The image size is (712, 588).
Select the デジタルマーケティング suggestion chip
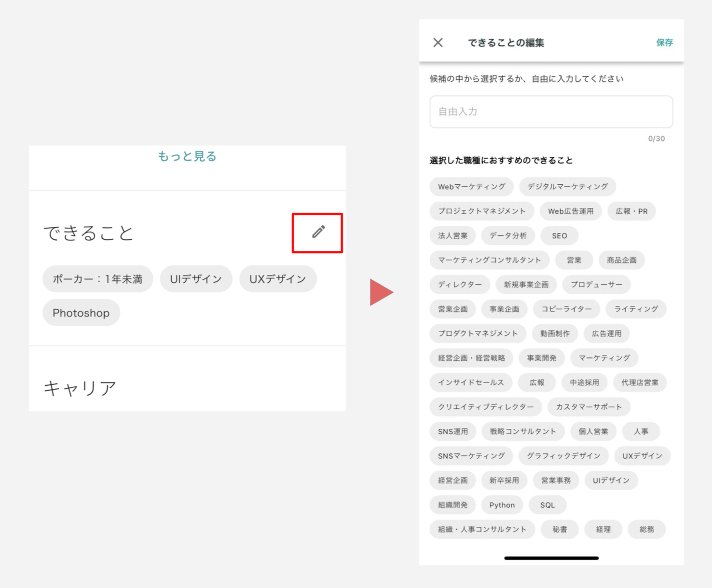tap(567, 187)
